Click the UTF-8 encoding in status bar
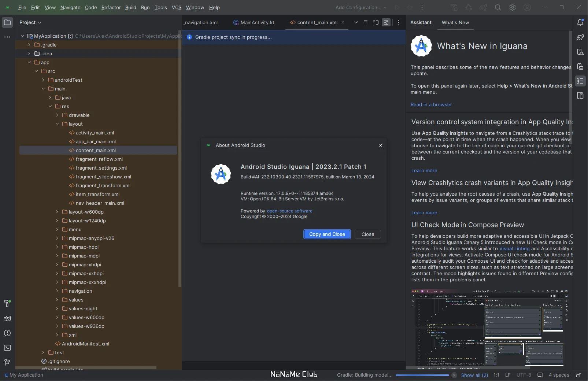This screenshot has width=588, height=381. tap(524, 375)
